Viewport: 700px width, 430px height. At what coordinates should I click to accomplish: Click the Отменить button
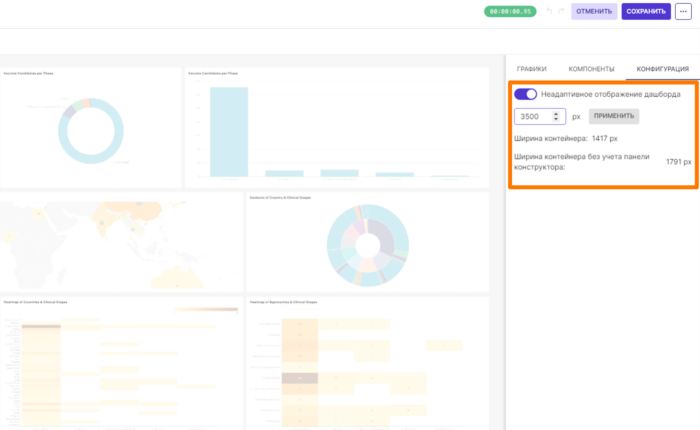click(x=594, y=12)
